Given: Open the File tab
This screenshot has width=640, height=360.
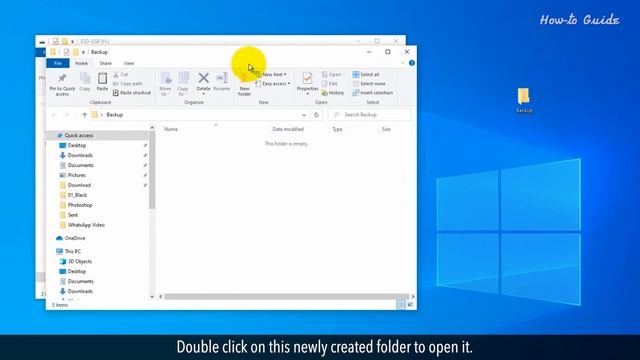Looking at the screenshot, I should [58, 63].
